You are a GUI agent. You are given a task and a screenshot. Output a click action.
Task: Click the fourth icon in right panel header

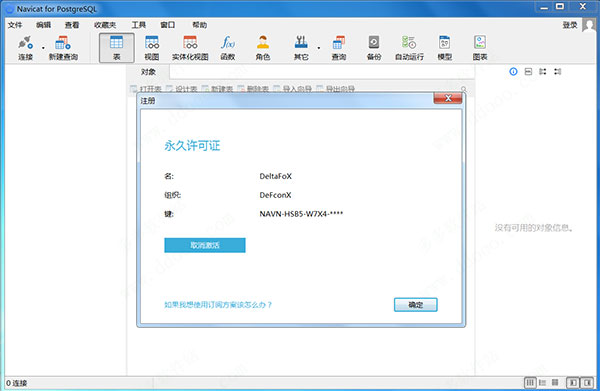tap(558, 72)
